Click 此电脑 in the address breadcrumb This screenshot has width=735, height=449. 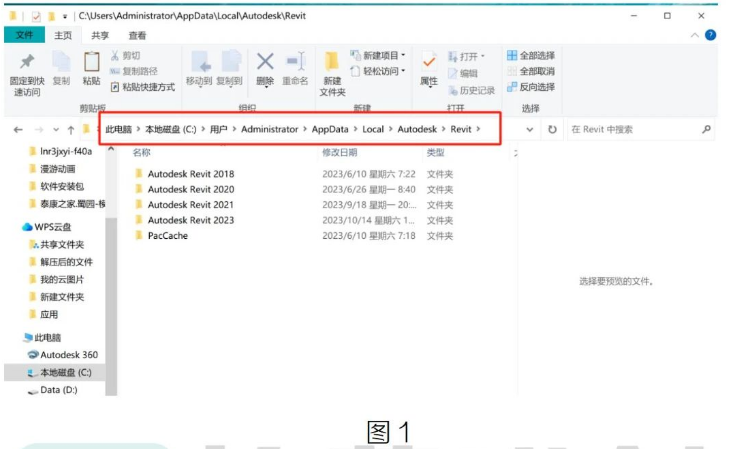pyautogui.click(x=119, y=129)
